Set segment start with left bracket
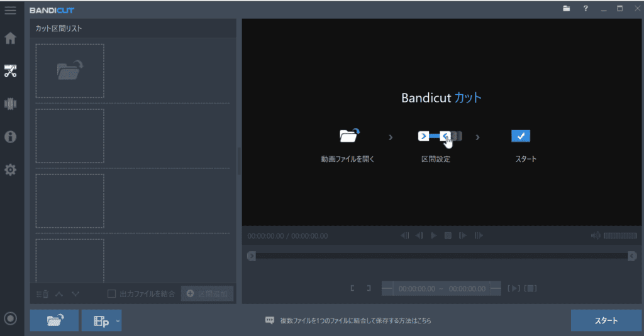644x336 pixels. [x=352, y=288]
